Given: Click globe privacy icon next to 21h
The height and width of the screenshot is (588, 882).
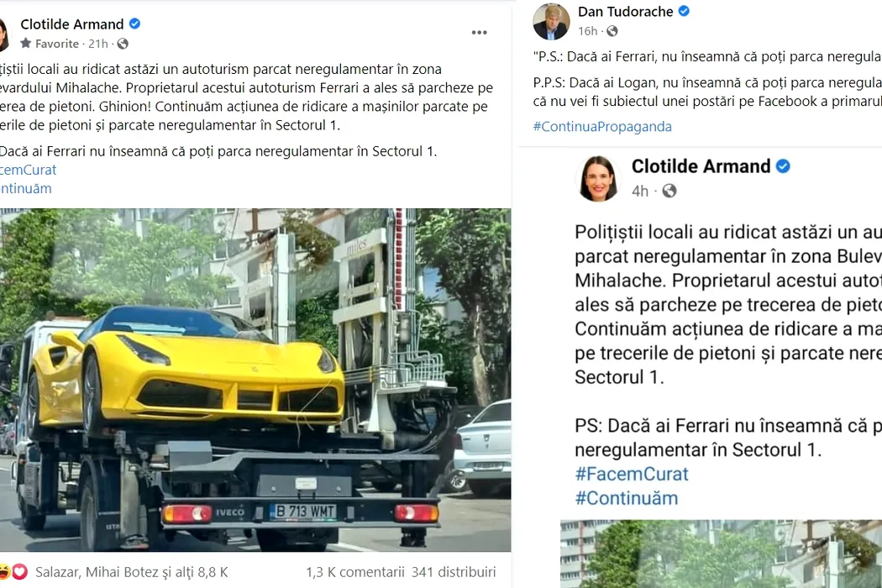Looking at the screenshot, I should (x=123, y=44).
